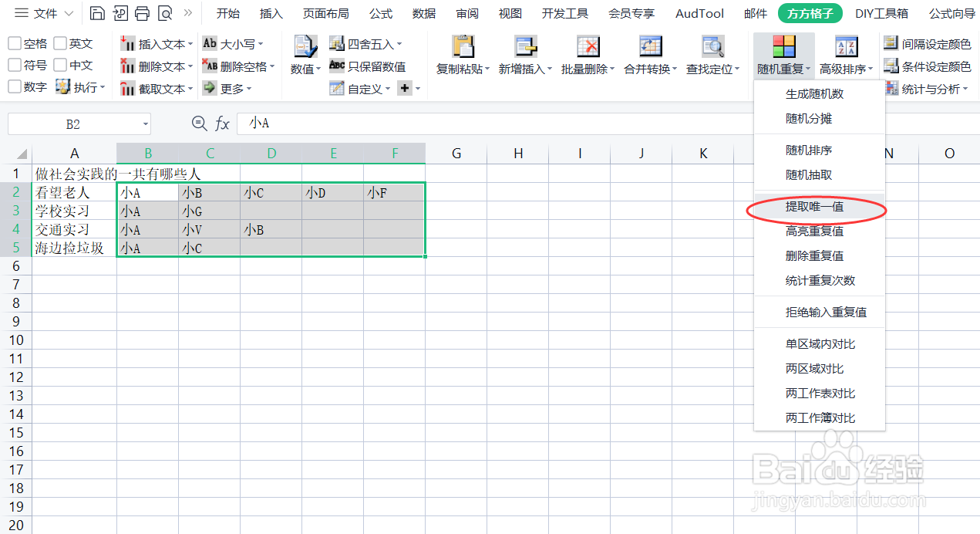Image resolution: width=980 pixels, height=534 pixels.
Task: Click 条件设定颜色 button
Action: coord(927,66)
